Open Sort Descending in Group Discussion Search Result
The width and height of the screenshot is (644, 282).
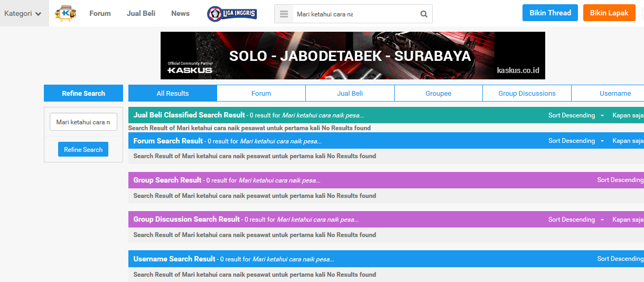point(576,220)
